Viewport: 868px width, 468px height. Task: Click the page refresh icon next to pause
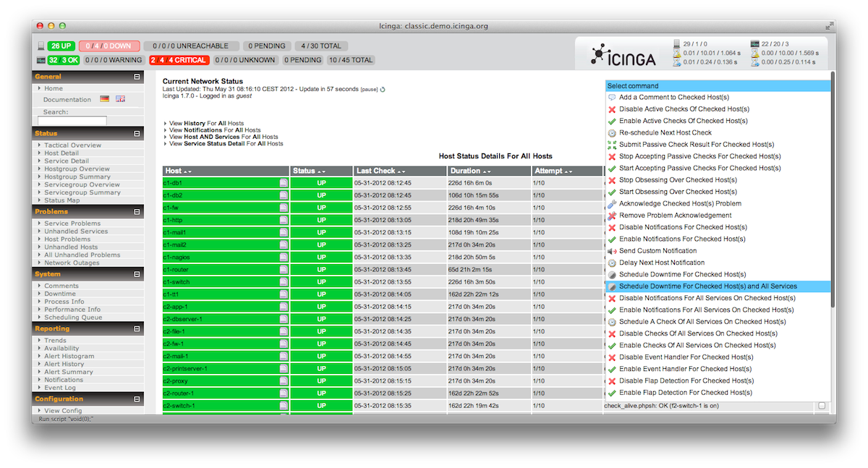(x=383, y=90)
